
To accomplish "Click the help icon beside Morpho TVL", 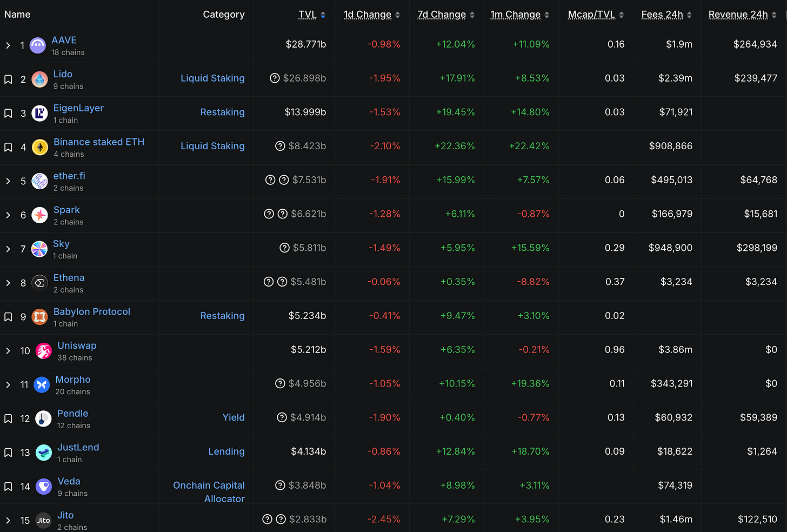I will coord(280,383).
